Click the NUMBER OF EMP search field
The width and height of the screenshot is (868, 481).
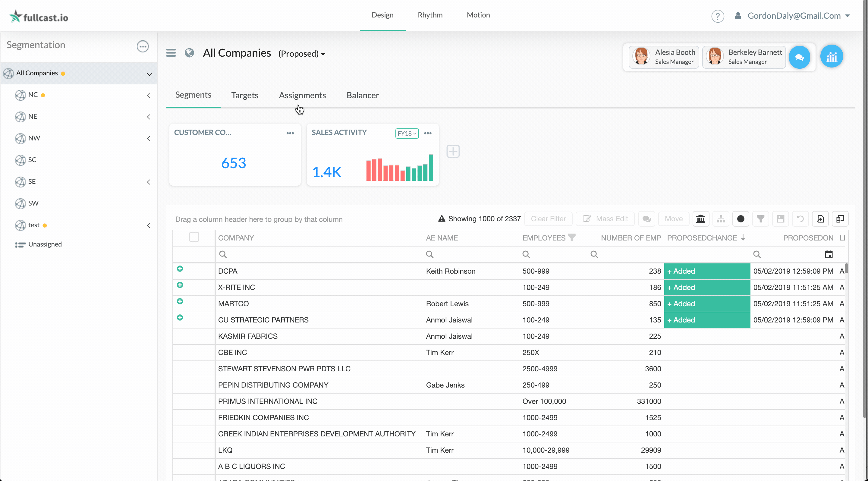[626, 254]
